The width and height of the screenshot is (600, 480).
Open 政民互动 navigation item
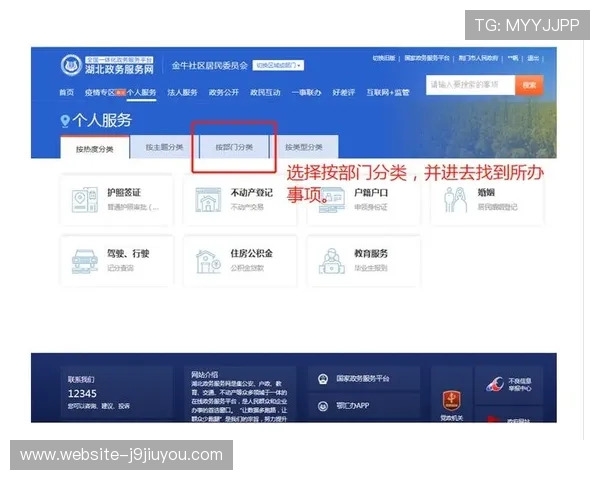(265, 93)
